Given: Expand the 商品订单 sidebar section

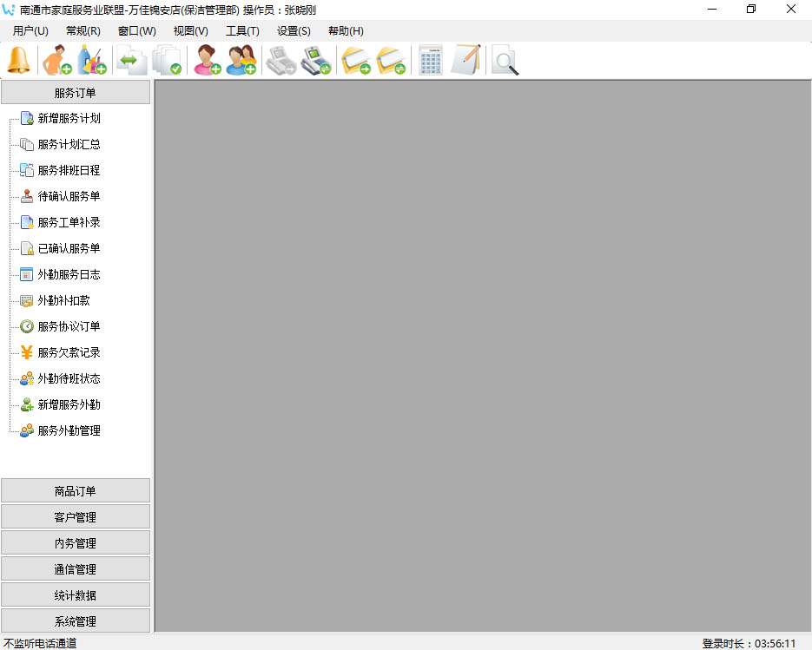Looking at the screenshot, I should point(76,491).
